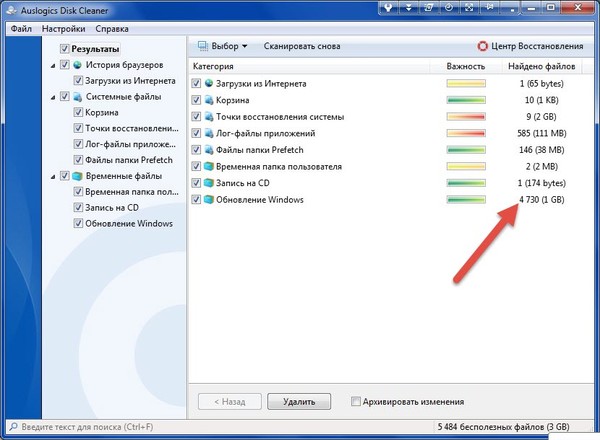Uncheck Корзина checkbox in left tree
Screen dimensions: 600x440
78,112
